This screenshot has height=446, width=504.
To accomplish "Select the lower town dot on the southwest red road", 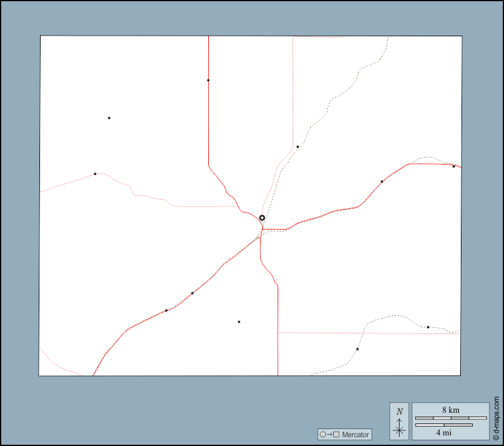I will pos(166,310).
